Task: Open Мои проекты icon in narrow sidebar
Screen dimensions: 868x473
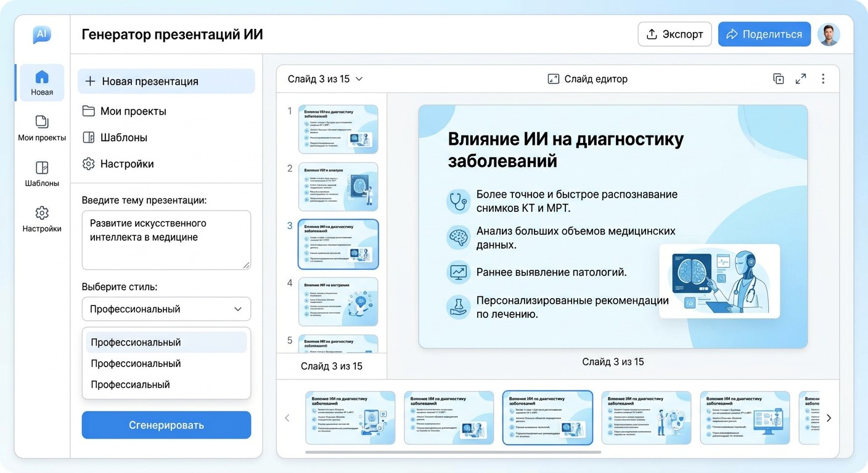Action: point(42,121)
